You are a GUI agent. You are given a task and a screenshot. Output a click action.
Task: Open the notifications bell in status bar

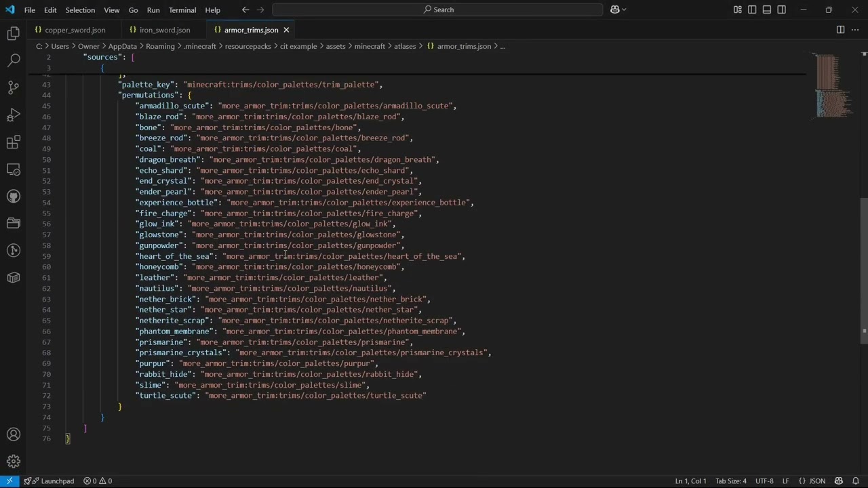point(856,481)
